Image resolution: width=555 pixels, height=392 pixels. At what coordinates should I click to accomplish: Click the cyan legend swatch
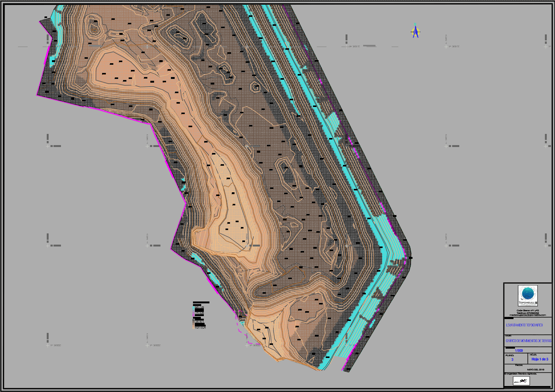click(193, 307)
